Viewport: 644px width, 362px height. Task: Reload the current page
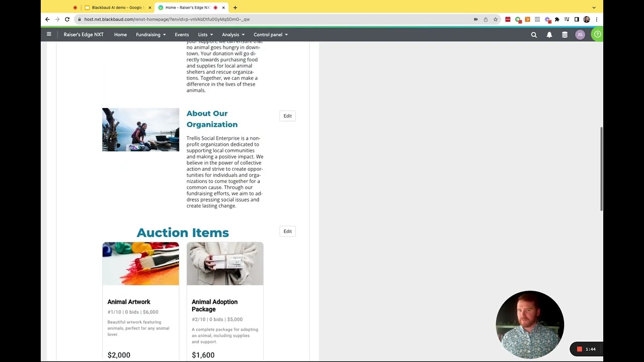67,19
